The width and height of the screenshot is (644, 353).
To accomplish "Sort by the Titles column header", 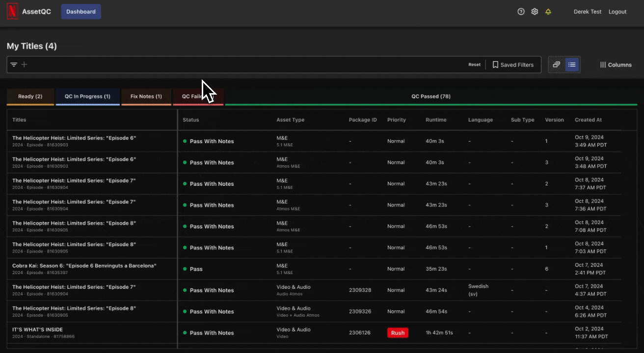I will (19, 120).
